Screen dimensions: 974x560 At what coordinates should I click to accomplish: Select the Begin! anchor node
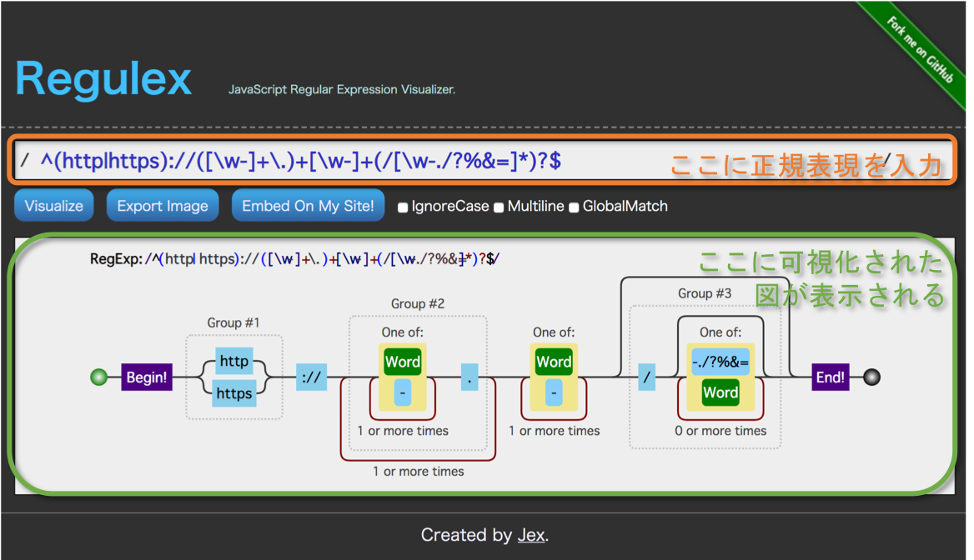[x=146, y=377]
